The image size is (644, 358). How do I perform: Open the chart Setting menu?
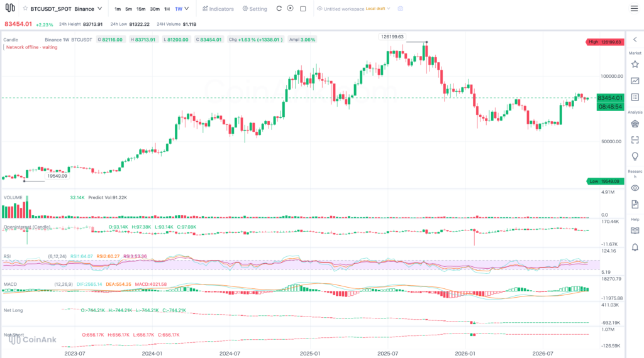click(x=255, y=9)
